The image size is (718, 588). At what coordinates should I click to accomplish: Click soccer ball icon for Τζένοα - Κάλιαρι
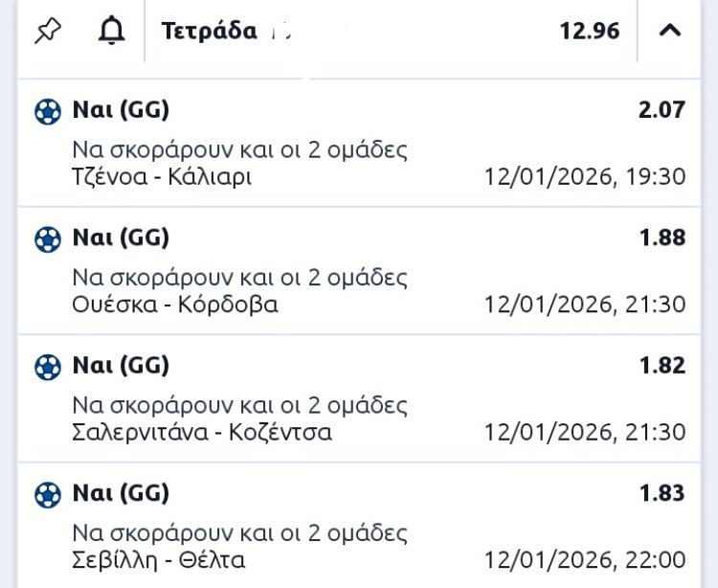coord(47,112)
